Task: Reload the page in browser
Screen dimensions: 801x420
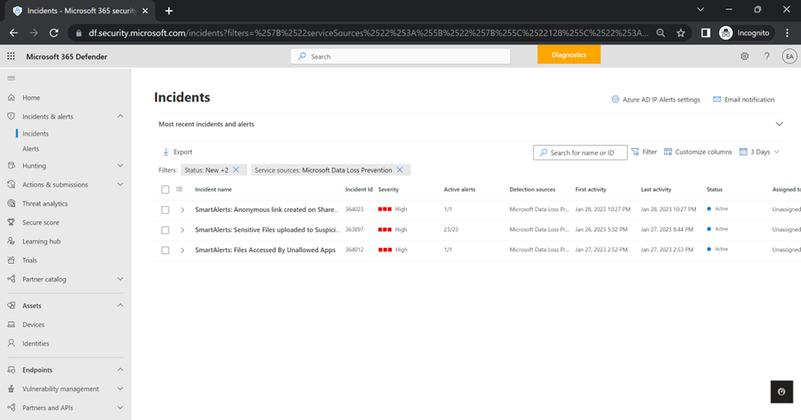Action: [54, 33]
